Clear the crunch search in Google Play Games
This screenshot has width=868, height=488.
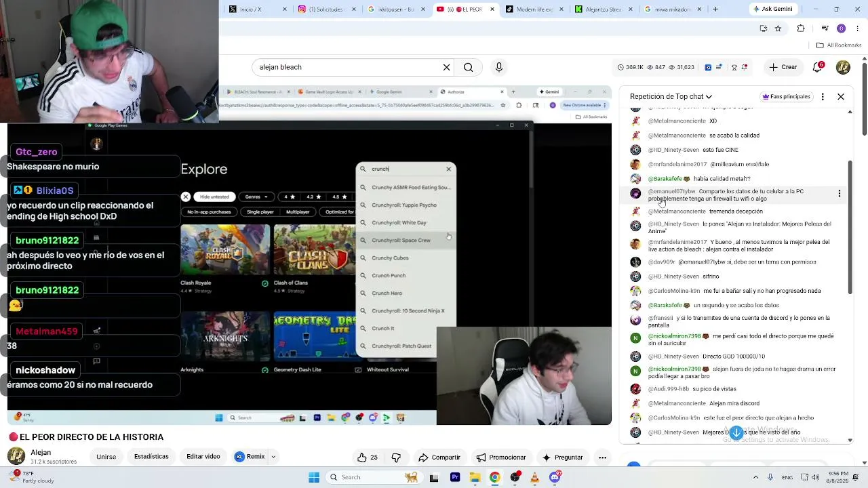tap(448, 169)
